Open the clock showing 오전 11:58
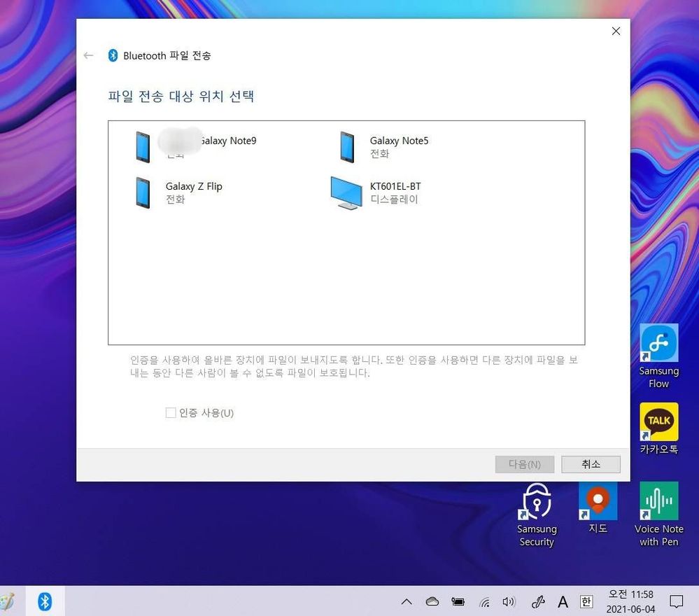 tap(630, 601)
